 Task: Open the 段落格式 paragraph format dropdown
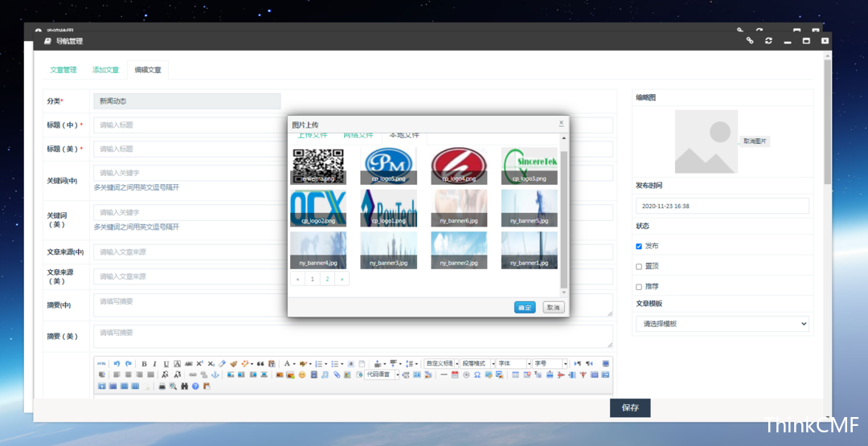point(477,363)
